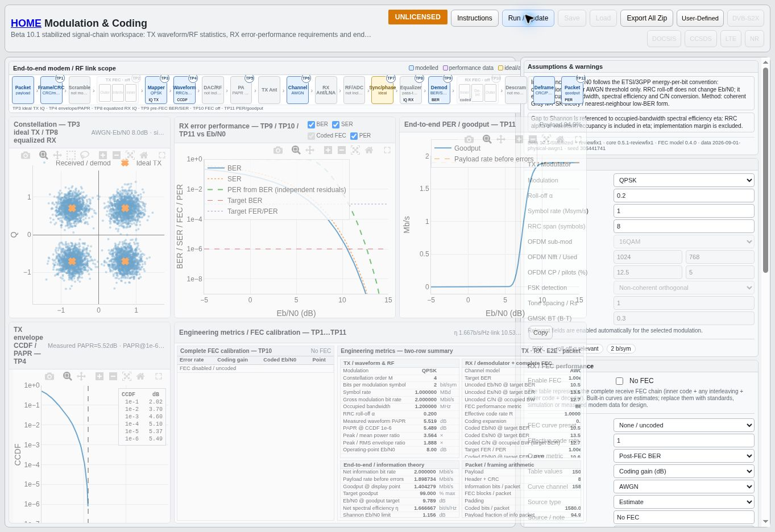Open fullscreen for RX error performance plot

pos(387,150)
